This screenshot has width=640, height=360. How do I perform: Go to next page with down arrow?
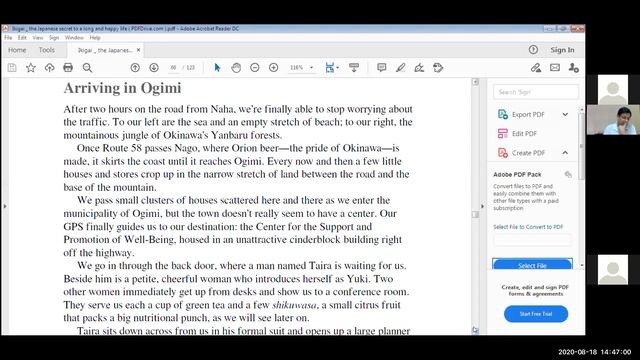coord(154,68)
